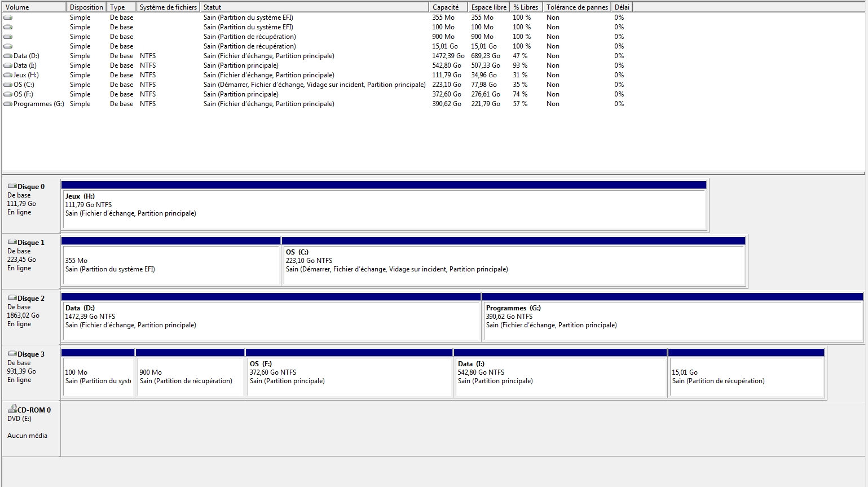Viewport: 868px width, 487px height.
Task: Click the Statut column header
Action: coord(314,7)
